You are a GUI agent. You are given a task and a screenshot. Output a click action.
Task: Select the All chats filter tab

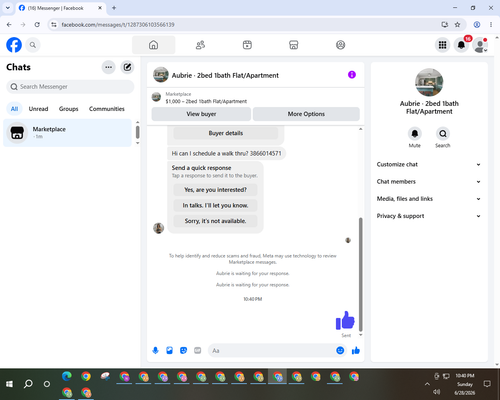click(x=14, y=109)
